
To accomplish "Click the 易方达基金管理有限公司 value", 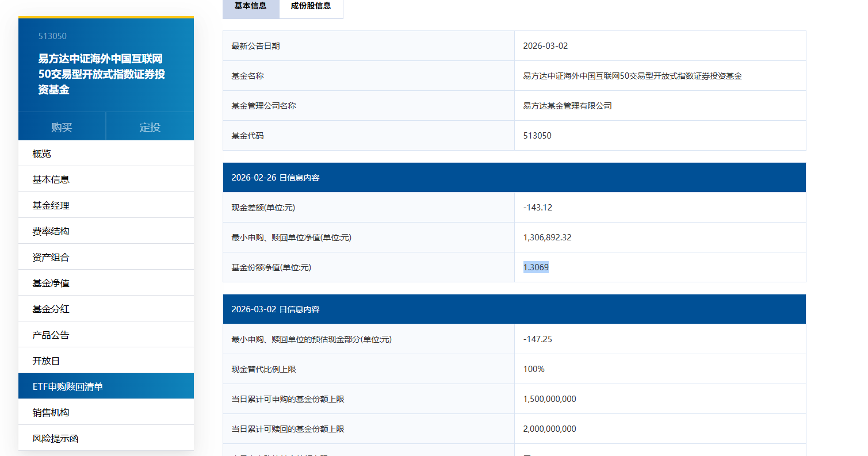I will click(x=567, y=106).
